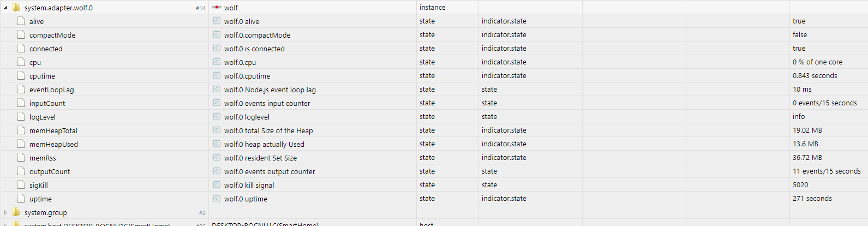Select the sigKill tree item

39,185
